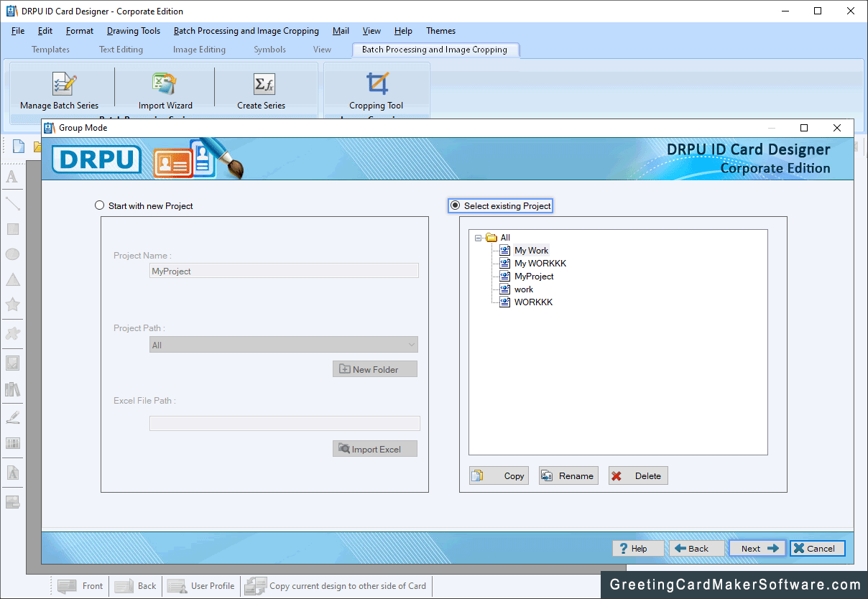This screenshot has height=599, width=868.
Task: Open the Edit menu
Action: 45,31
